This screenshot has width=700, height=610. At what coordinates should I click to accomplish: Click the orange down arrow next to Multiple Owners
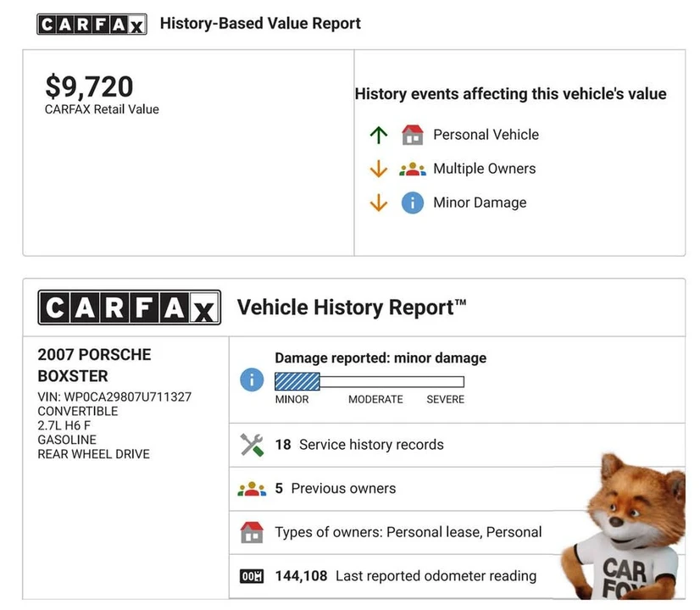[379, 169]
